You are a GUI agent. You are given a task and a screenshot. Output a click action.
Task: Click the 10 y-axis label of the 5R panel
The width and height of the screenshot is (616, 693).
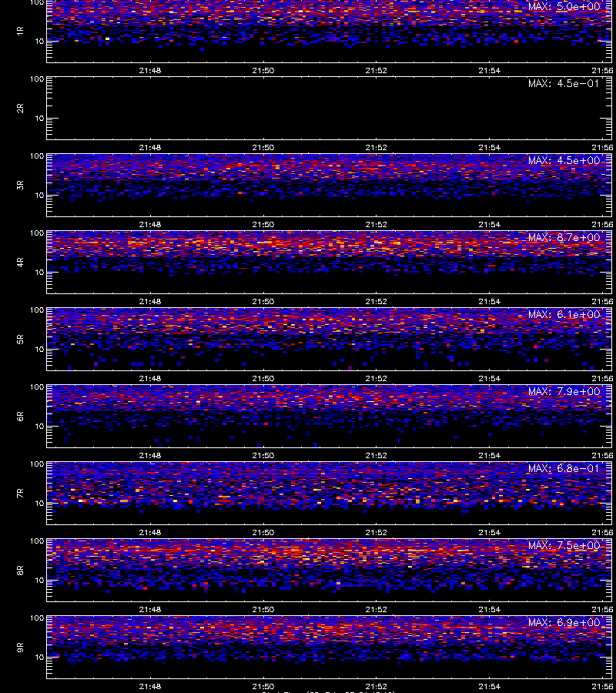coord(39,350)
